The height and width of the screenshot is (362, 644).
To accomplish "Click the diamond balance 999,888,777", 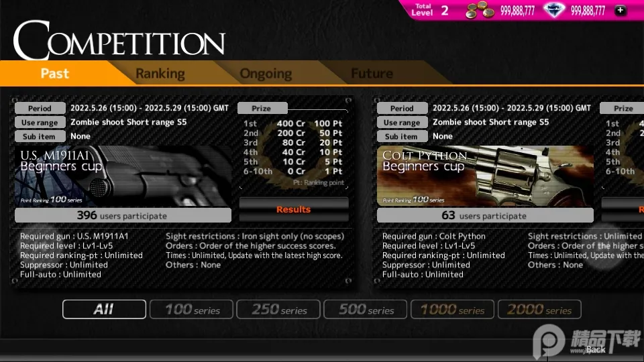I will (x=588, y=11).
